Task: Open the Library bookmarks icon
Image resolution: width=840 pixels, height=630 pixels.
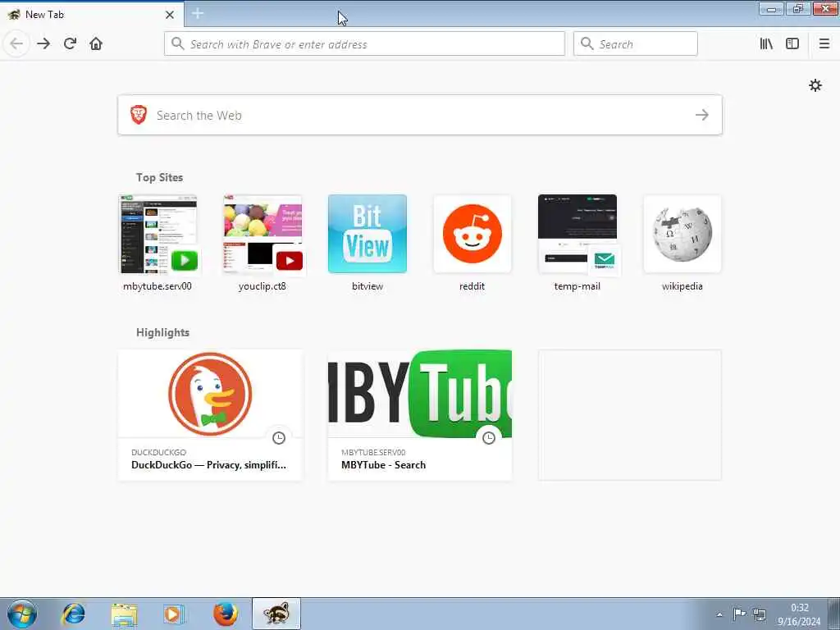Action: coord(766,43)
